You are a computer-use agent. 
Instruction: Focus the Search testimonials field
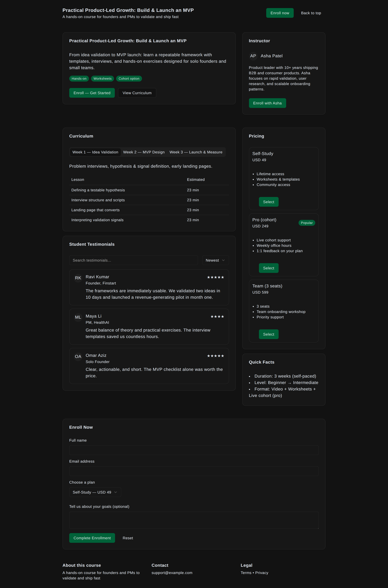click(133, 260)
